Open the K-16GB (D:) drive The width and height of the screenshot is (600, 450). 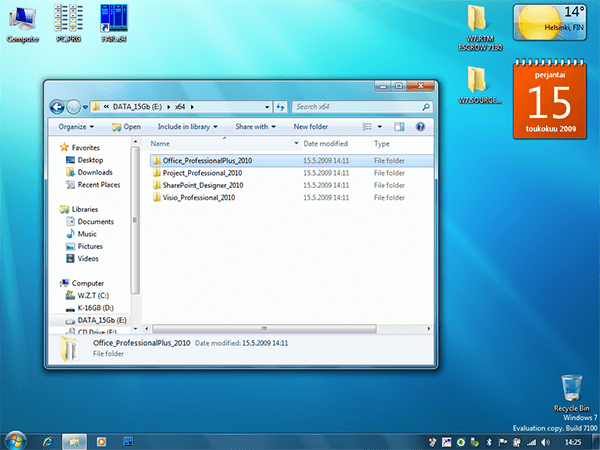(90, 308)
